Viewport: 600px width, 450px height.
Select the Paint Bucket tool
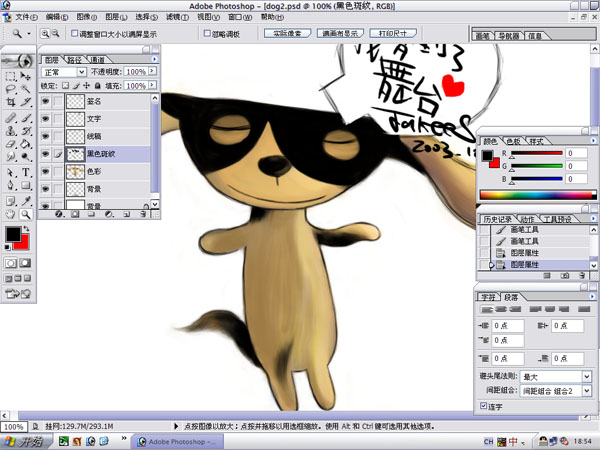click(x=25, y=144)
